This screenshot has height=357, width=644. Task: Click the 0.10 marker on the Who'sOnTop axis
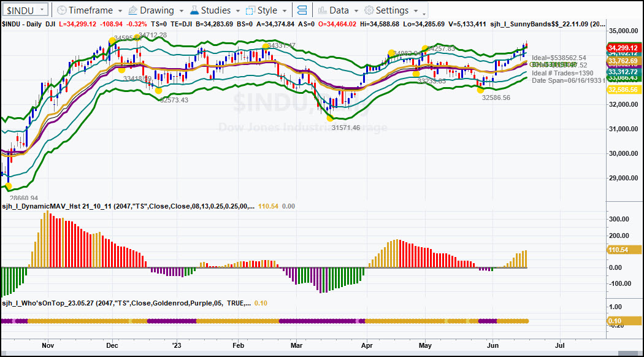click(624, 321)
